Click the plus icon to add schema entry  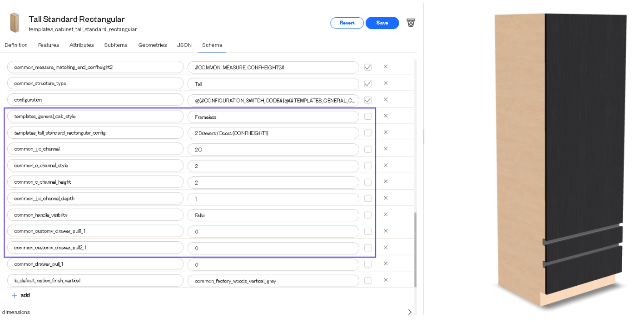(x=15, y=295)
